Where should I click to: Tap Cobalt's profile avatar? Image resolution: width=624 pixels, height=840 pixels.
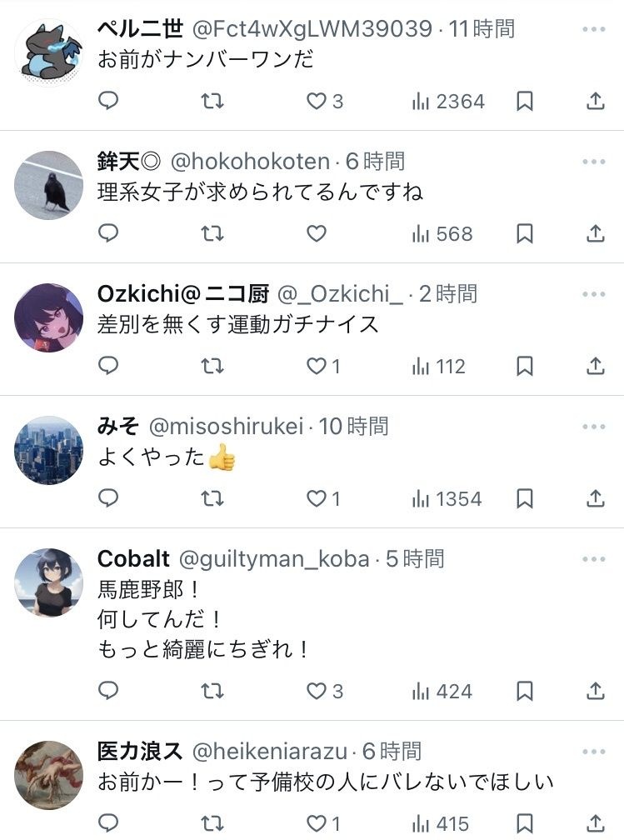click(49, 582)
